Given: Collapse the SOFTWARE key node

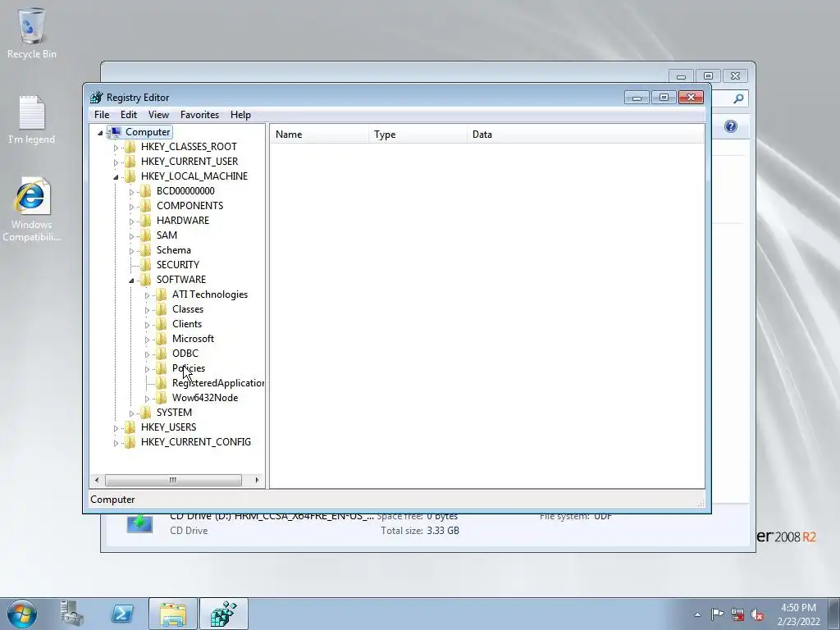Looking at the screenshot, I should pos(131,281).
